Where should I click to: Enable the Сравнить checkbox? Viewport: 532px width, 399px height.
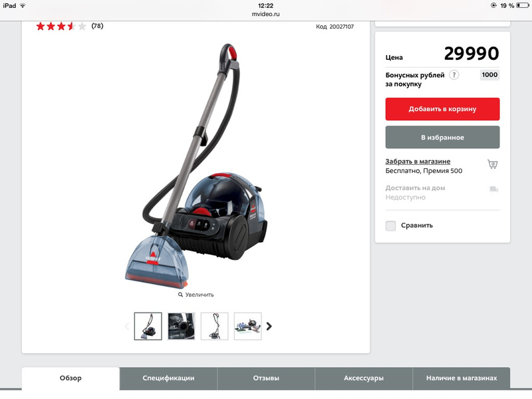coord(390,225)
